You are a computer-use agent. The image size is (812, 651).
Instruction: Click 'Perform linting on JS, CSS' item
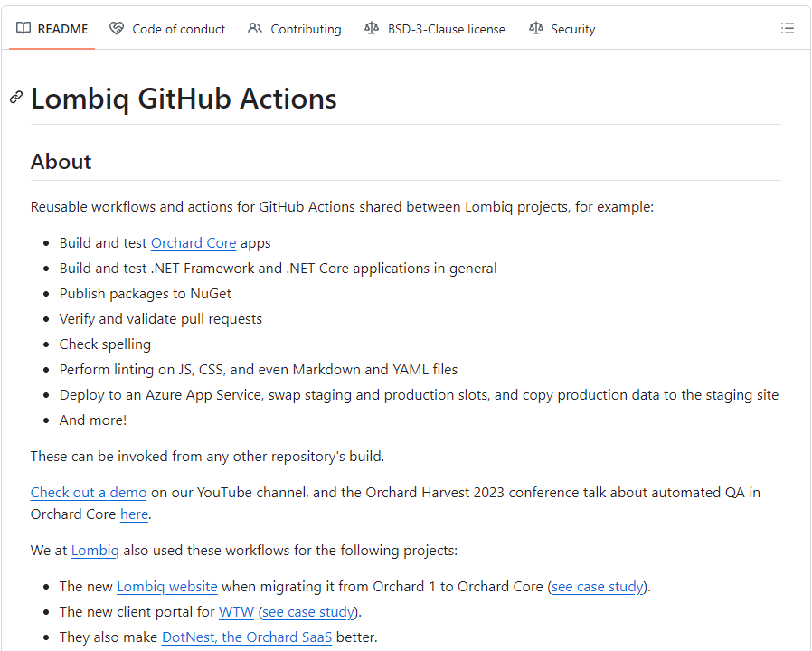coord(259,370)
